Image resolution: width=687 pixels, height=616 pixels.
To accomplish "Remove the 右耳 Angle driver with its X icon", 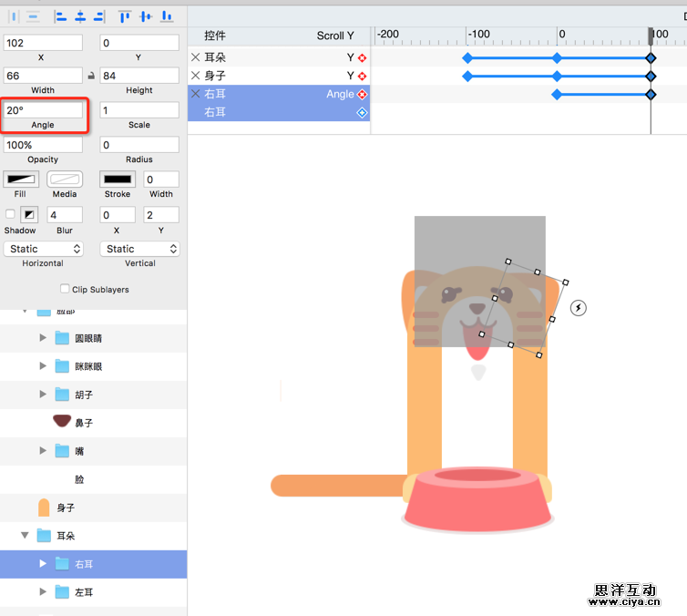I will click(195, 94).
